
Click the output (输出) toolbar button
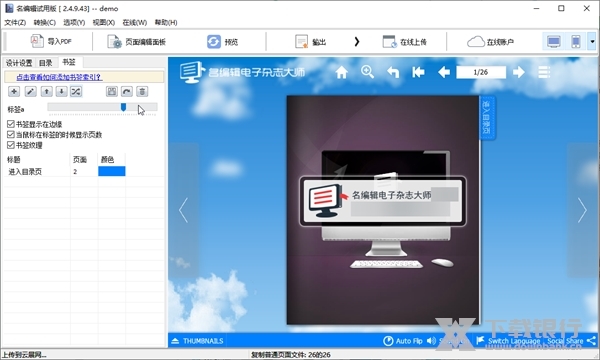[310, 41]
